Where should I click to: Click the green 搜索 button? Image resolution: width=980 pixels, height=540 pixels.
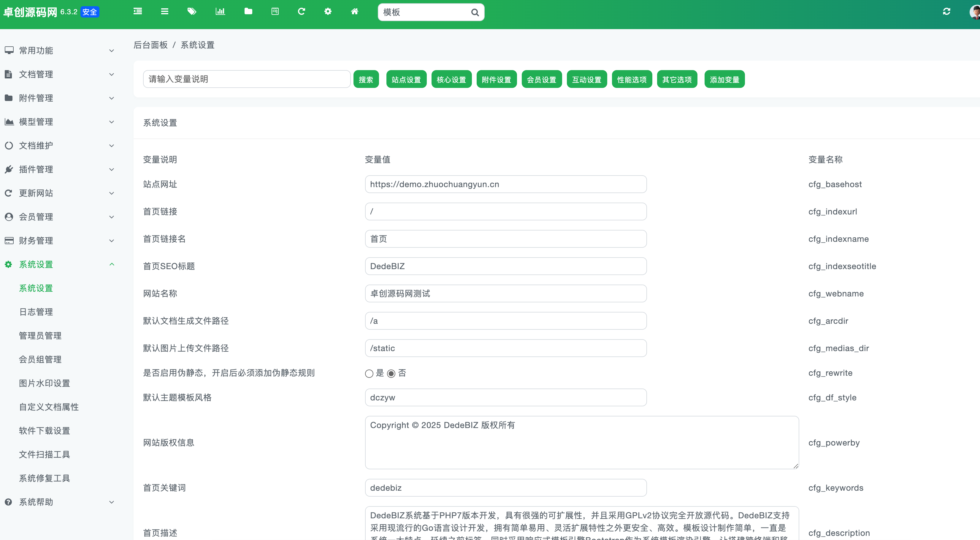366,79
